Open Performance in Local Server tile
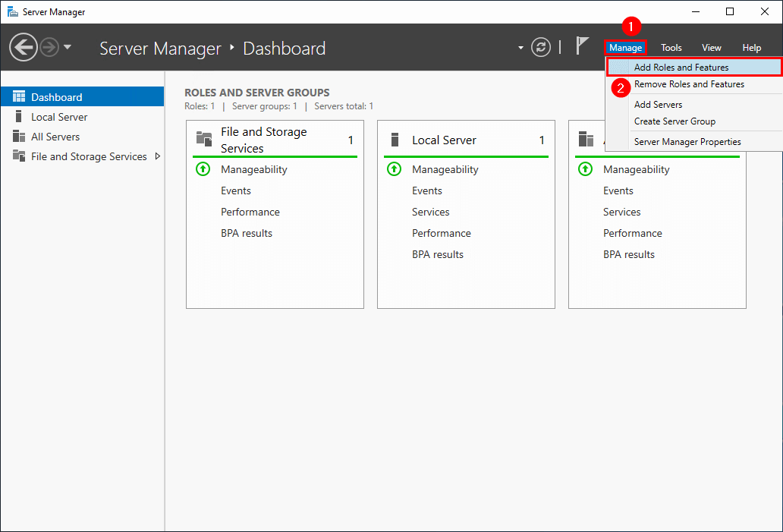Screen dimensions: 783x532 [x=442, y=233]
